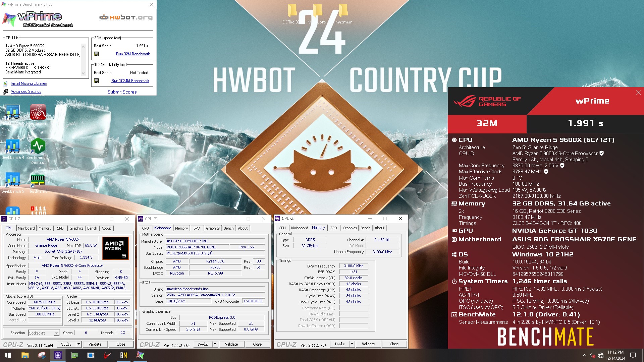644x362 pixels.
Task: Click Tools button in the leftmost CPU-Z window
Action: 66,344
